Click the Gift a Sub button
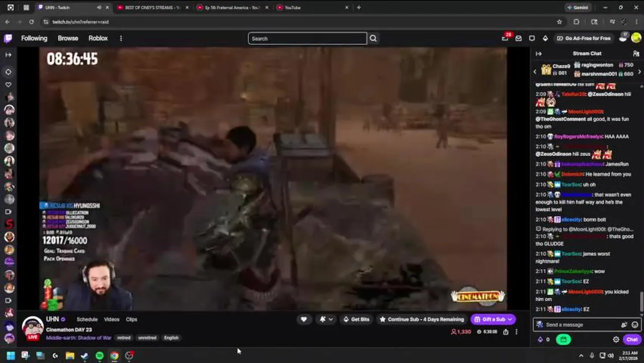Screen dimensions: 644x363 coord(493,319)
